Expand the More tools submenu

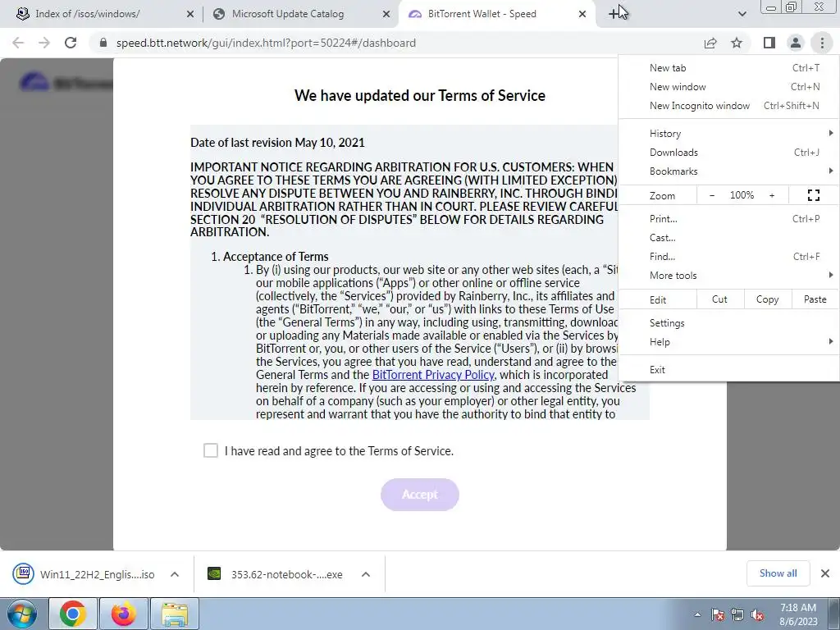[x=729, y=276]
